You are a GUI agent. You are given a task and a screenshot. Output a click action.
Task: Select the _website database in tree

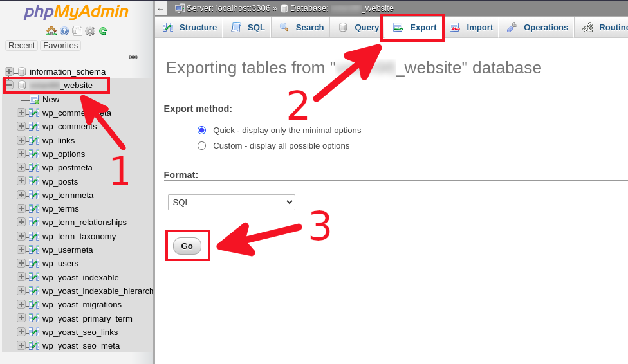coord(61,86)
